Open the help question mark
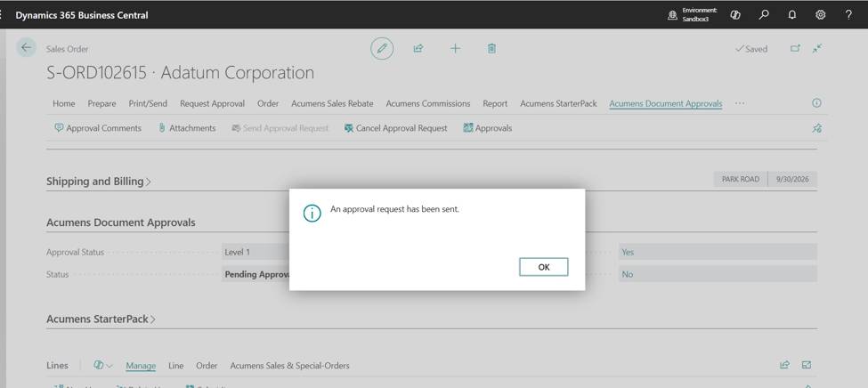868x388 pixels. coord(848,15)
